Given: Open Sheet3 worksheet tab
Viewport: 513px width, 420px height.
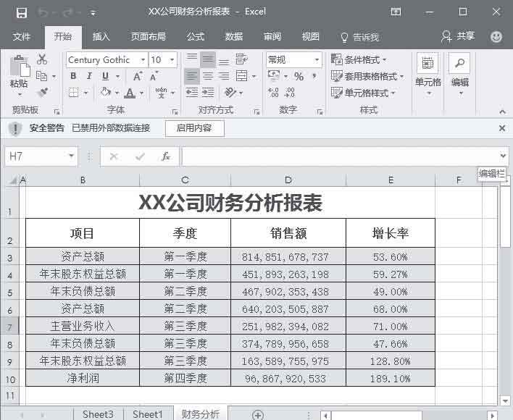Looking at the screenshot, I should pyautogui.click(x=98, y=414).
